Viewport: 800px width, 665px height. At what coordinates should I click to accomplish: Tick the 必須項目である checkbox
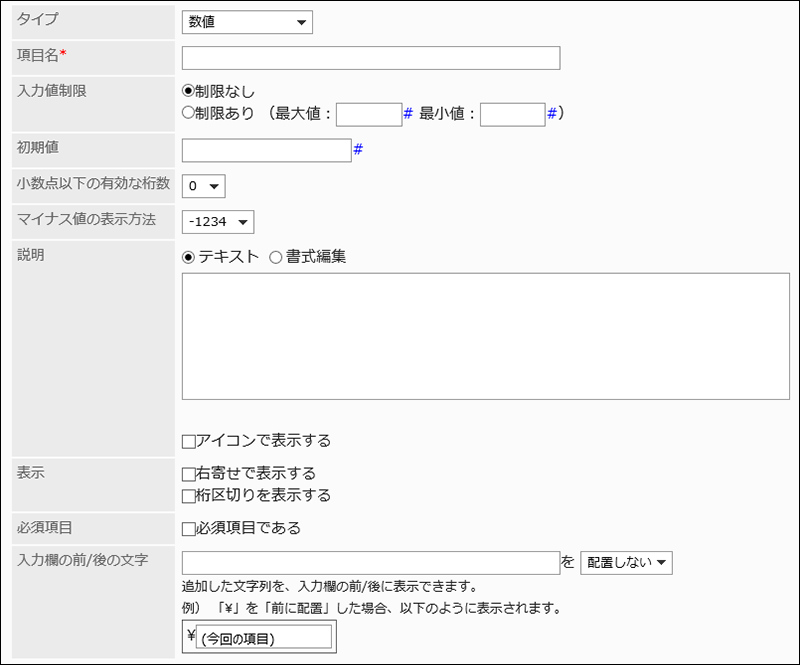pos(188,528)
